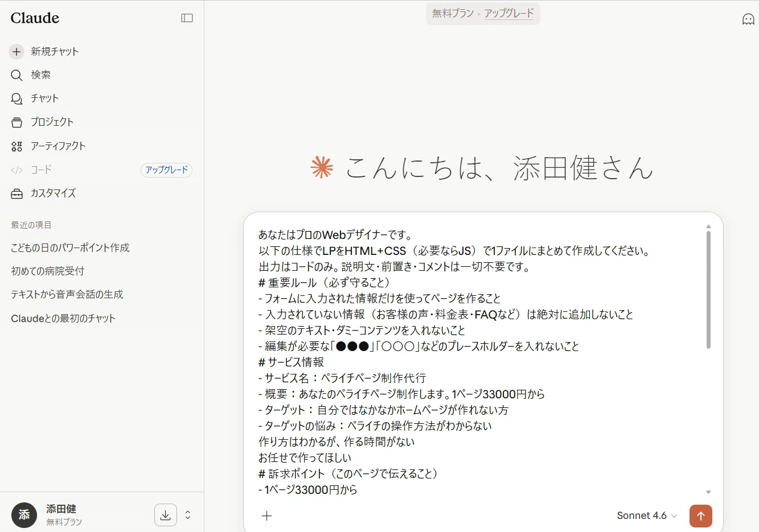Click the prompt scrollbar thumb
Image resolution: width=759 pixels, height=532 pixels.
[x=708, y=289]
